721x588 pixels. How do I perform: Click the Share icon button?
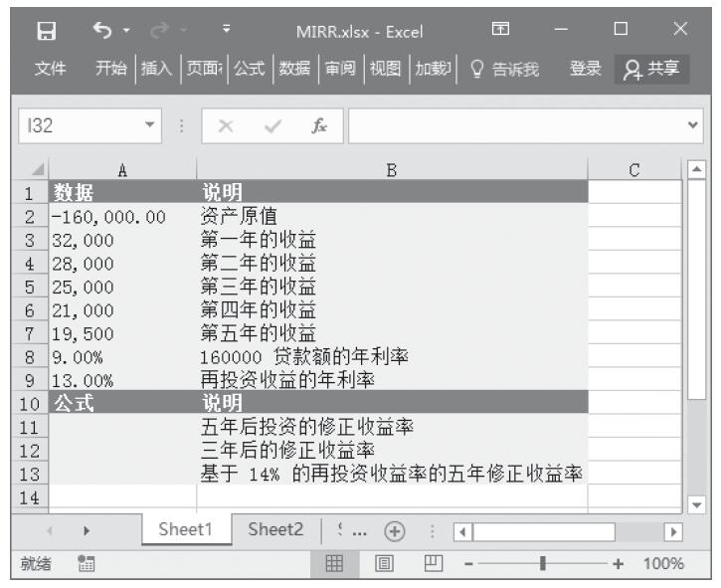(652, 69)
